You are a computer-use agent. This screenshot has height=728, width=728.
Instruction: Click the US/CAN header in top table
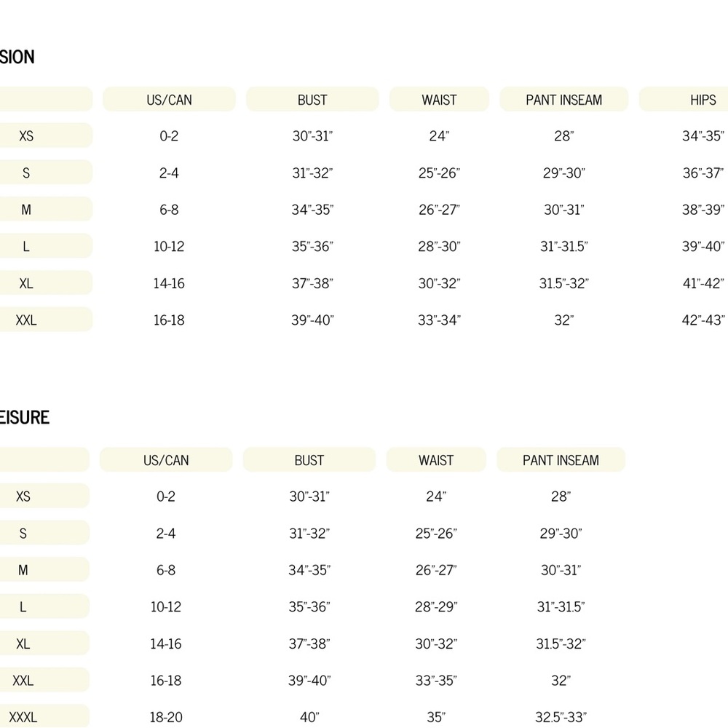(169, 99)
